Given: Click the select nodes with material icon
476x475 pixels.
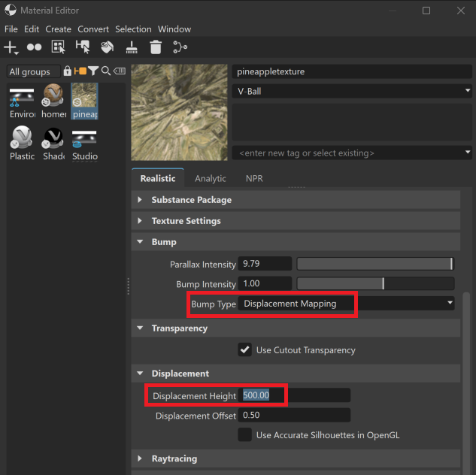Looking at the screenshot, I should pyautogui.click(x=59, y=47).
